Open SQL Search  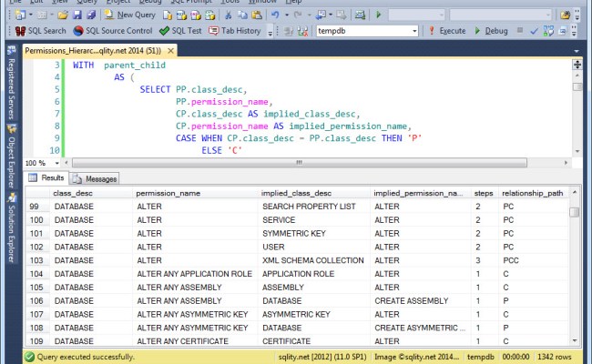pyautogui.click(x=40, y=31)
